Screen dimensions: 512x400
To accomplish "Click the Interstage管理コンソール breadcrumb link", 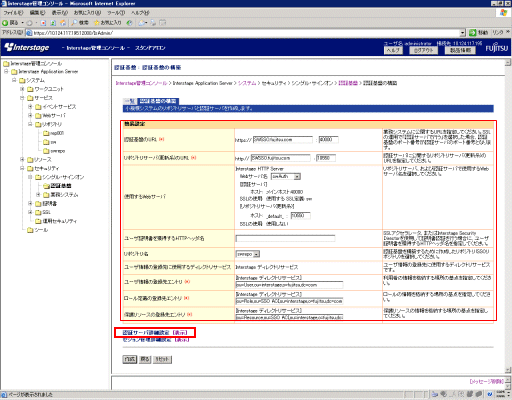I will click(x=141, y=83).
